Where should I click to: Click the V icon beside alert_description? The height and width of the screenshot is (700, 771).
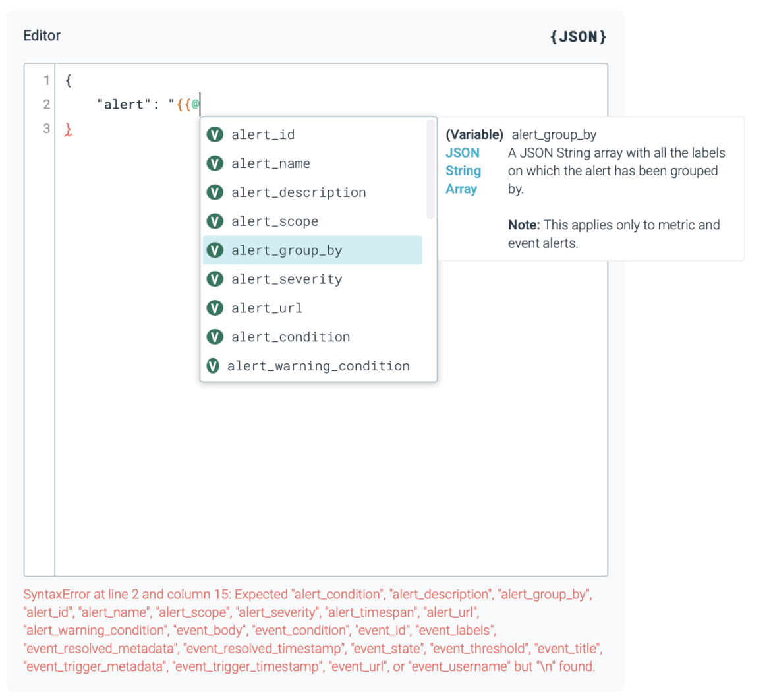pos(215,192)
